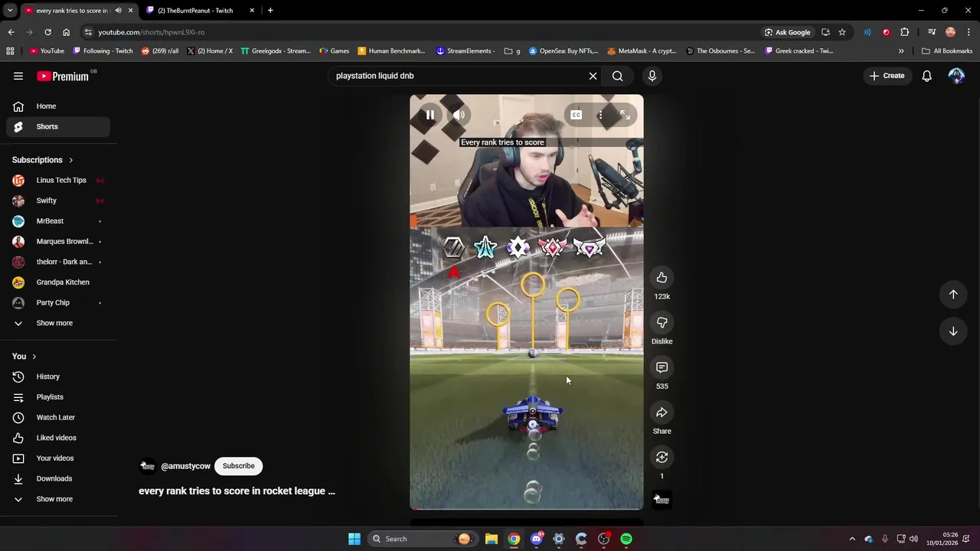Pause the playing Short video

click(x=430, y=115)
